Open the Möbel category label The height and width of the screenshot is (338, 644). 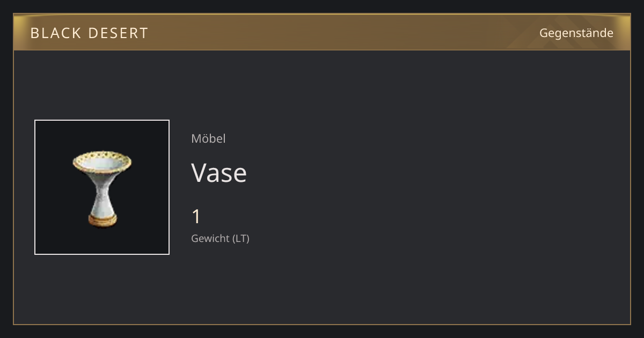pyautogui.click(x=208, y=138)
